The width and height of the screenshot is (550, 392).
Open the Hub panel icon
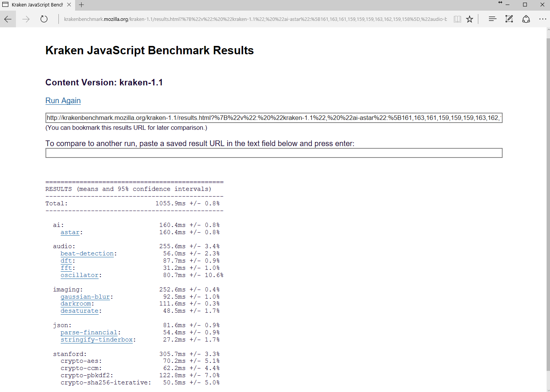point(492,19)
